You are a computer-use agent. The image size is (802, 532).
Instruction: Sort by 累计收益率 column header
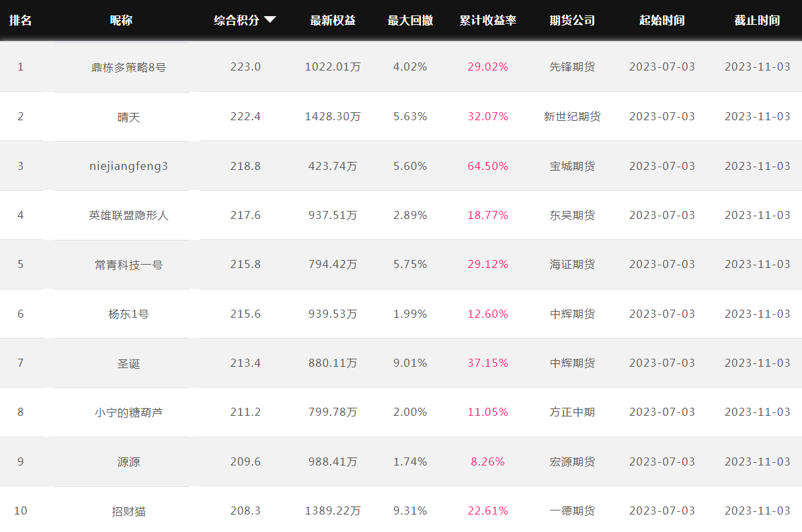click(488, 20)
